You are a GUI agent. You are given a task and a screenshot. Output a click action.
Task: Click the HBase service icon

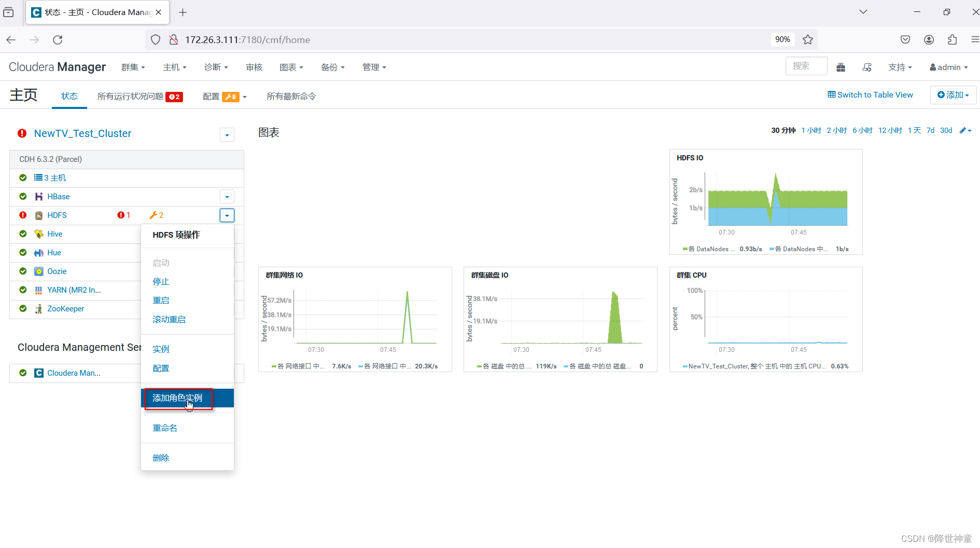pyautogui.click(x=38, y=197)
